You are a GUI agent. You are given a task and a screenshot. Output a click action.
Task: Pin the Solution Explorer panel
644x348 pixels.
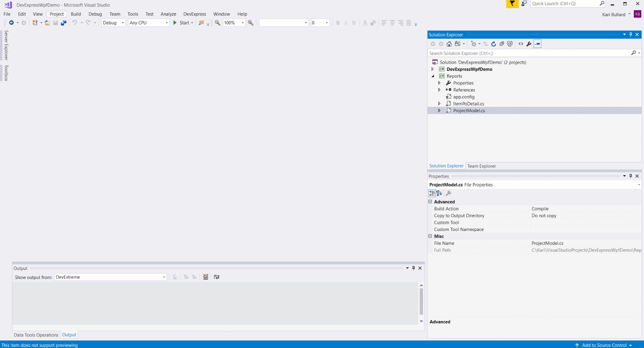[x=630, y=34]
